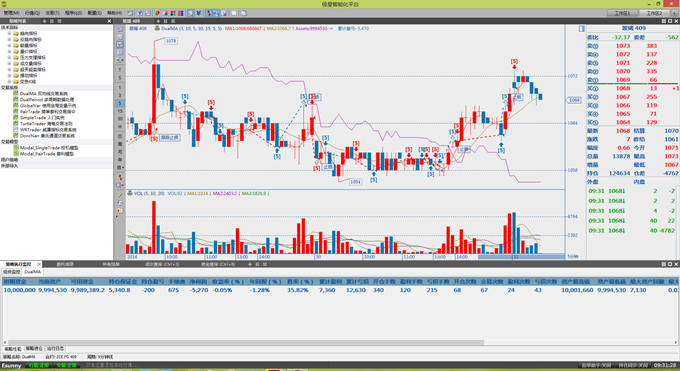The image size is (680, 371).
Task: Toggle the yearly 年 period button
Action: [120, 160]
